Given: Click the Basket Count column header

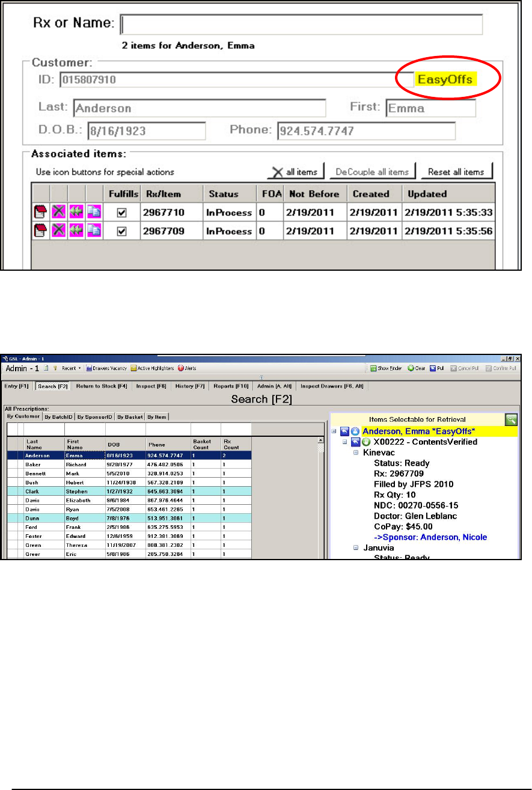Looking at the screenshot, I should pyautogui.click(x=206, y=444).
